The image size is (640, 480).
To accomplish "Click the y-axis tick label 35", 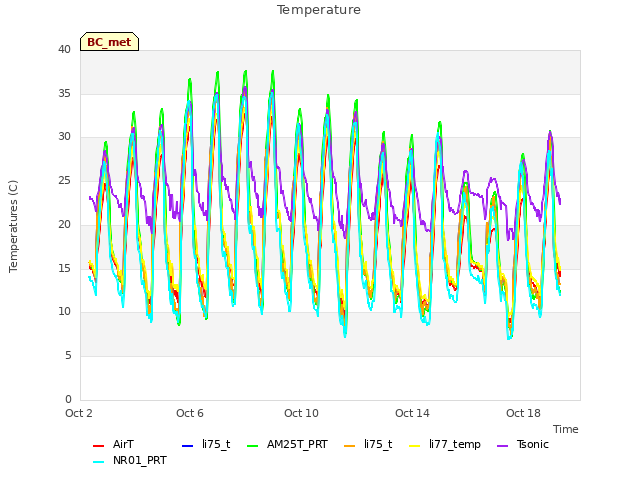I will (x=64, y=93).
